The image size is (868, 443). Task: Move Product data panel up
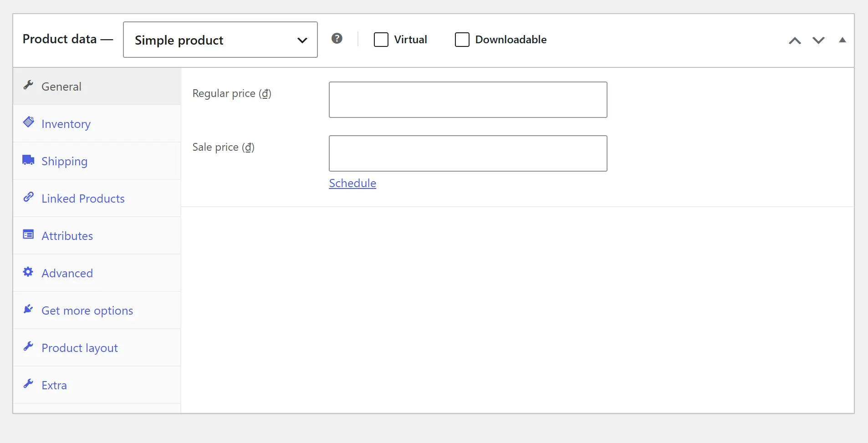click(795, 41)
